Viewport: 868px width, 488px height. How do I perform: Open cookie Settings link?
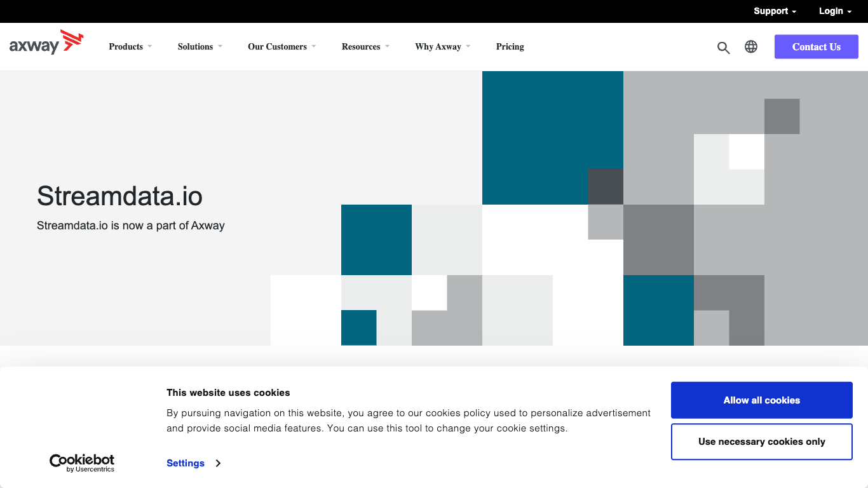click(186, 463)
